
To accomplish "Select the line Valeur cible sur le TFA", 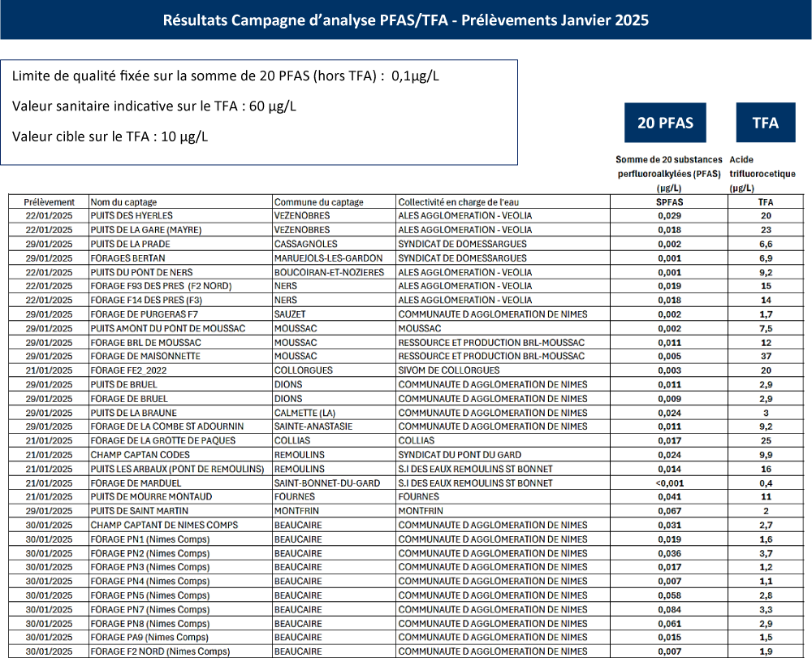I will click(x=110, y=136).
